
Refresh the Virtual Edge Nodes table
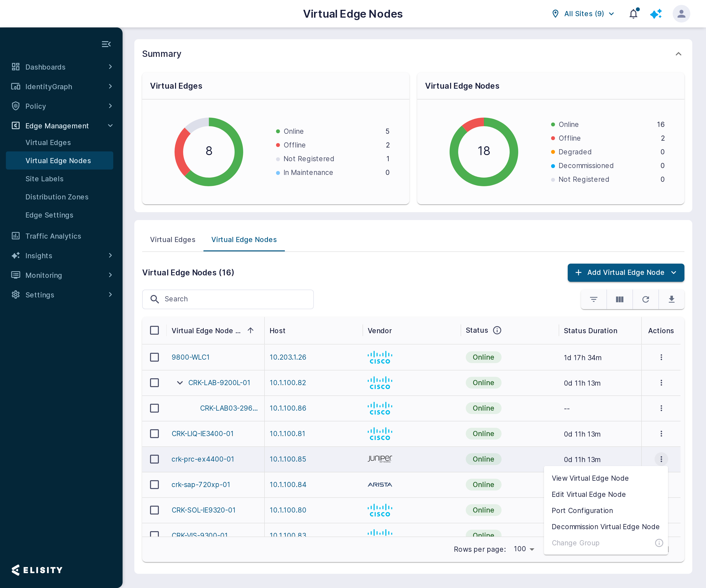[645, 299]
